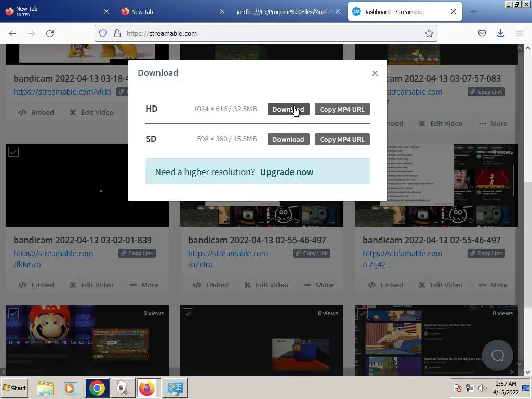Copy MP4 URL for the HD video
This screenshot has width=532, height=399.
[x=342, y=109]
